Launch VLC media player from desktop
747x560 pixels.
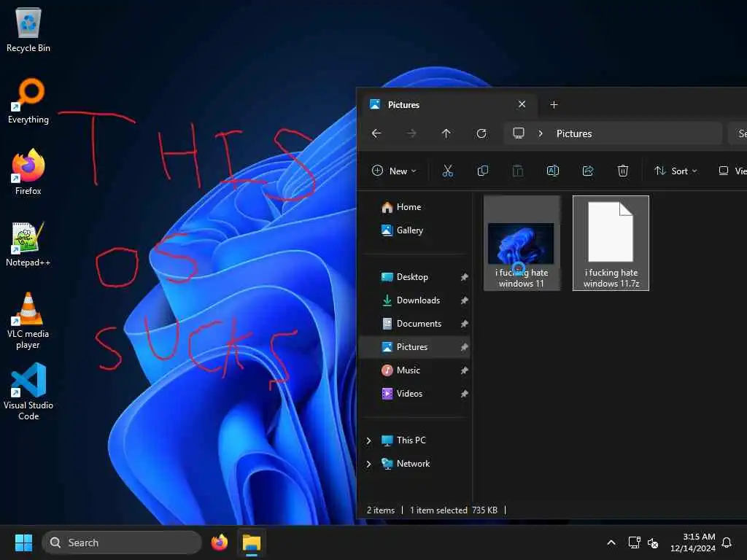(x=28, y=321)
